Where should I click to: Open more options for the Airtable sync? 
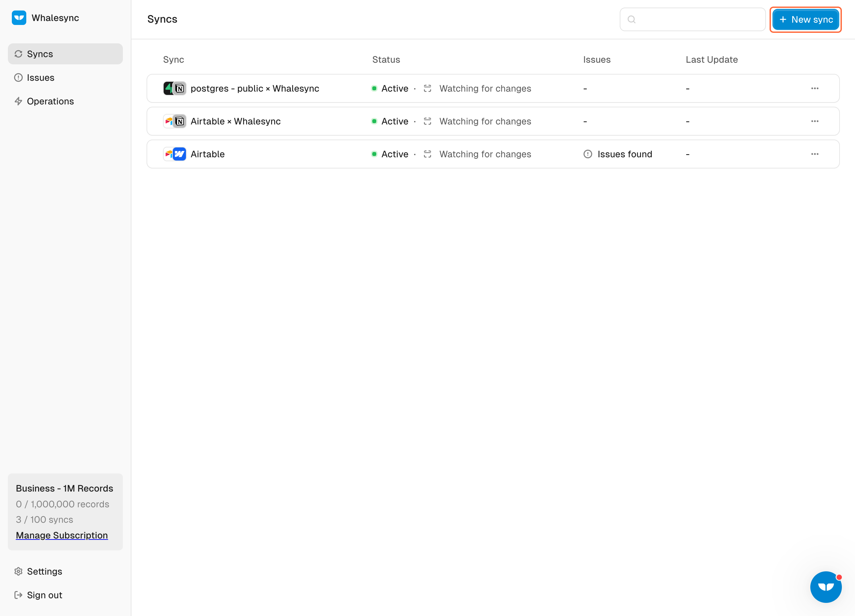pyautogui.click(x=815, y=154)
